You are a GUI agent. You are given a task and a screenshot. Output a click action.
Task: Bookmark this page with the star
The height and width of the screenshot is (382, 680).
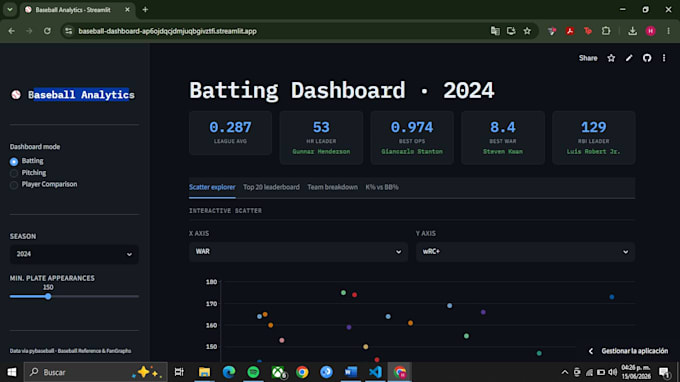(527, 31)
